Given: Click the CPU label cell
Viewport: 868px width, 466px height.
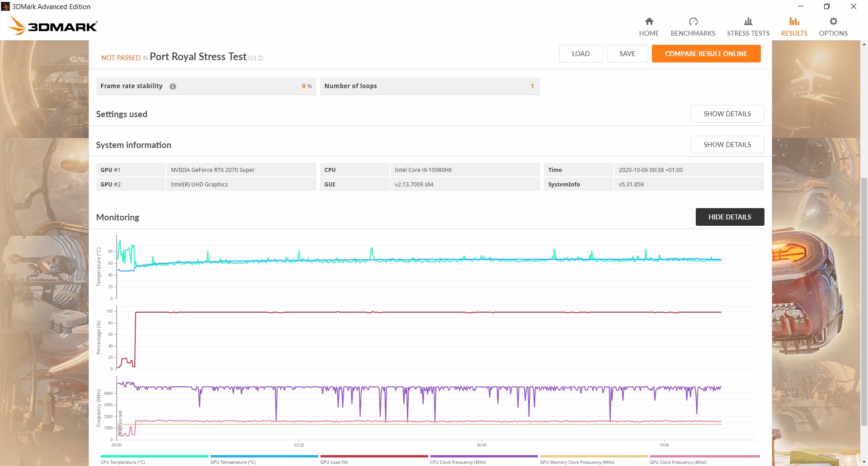Looking at the screenshot, I should tap(354, 170).
